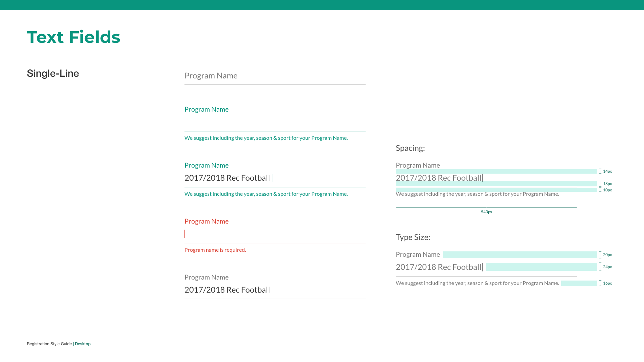Click the Spacing example input text
Viewport: 644px width, 362px height.
tap(438, 178)
